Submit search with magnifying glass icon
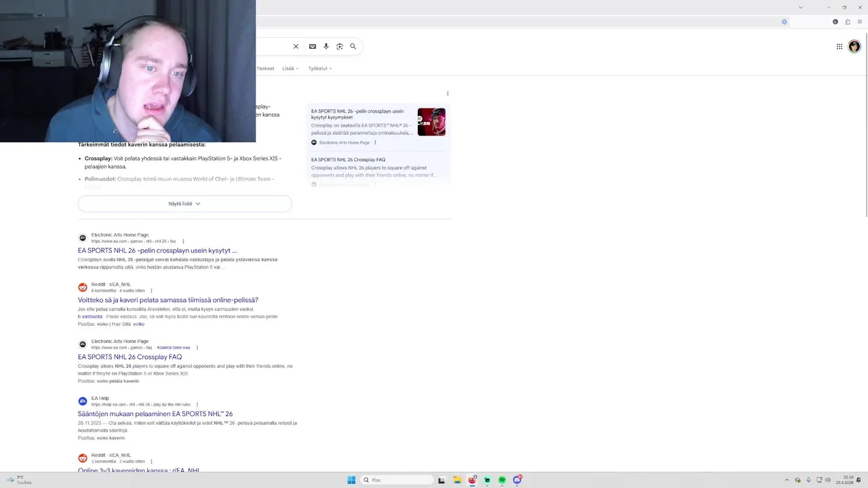The height and width of the screenshot is (488, 868). coord(353,46)
